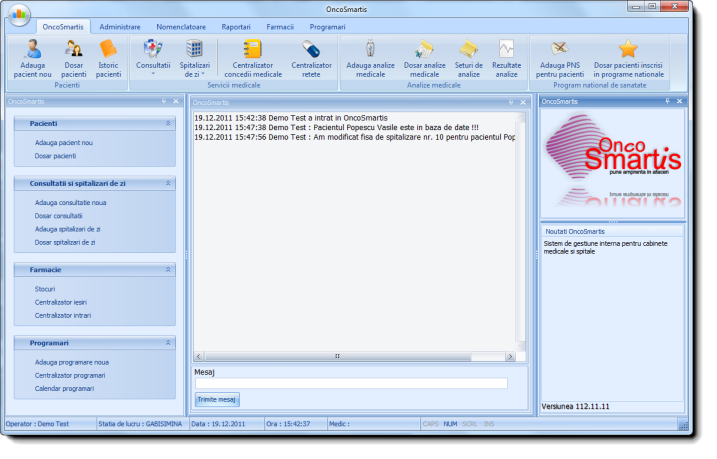Collapse the Pacienti sidebar group
Viewport: 717px width, 459px height.
[168, 123]
